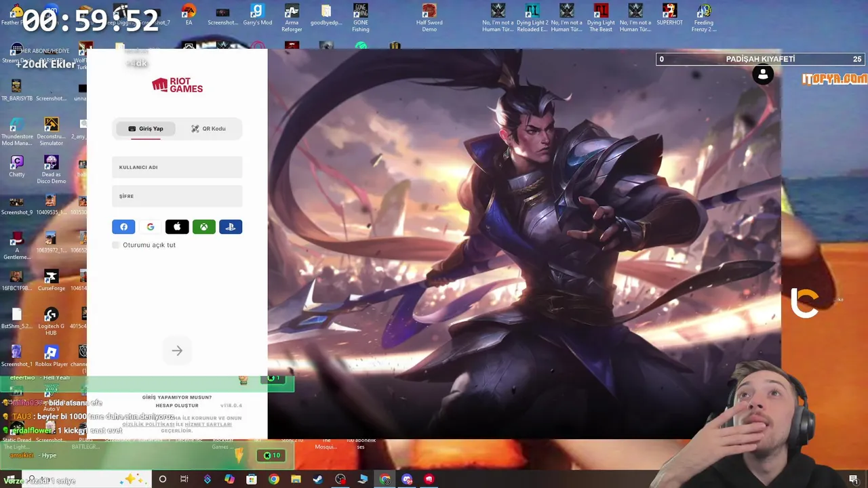Submit login with the arrow button
The width and height of the screenshot is (868, 488).
177,350
